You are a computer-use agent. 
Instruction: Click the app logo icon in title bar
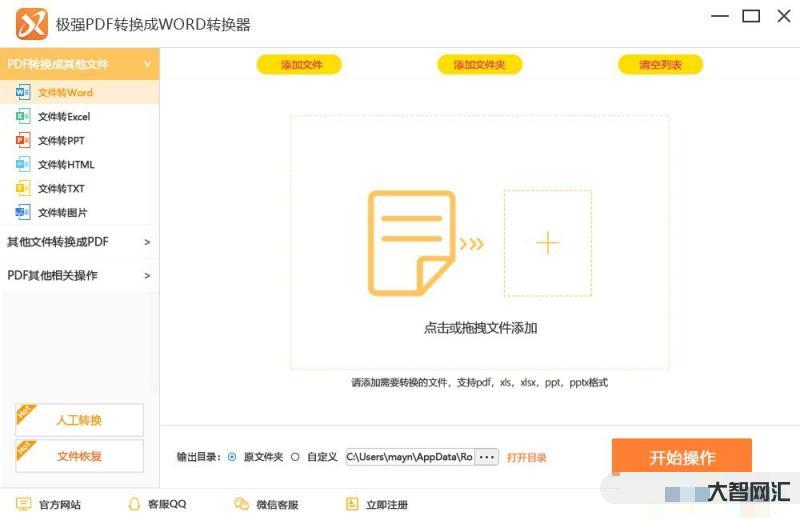click(32, 24)
